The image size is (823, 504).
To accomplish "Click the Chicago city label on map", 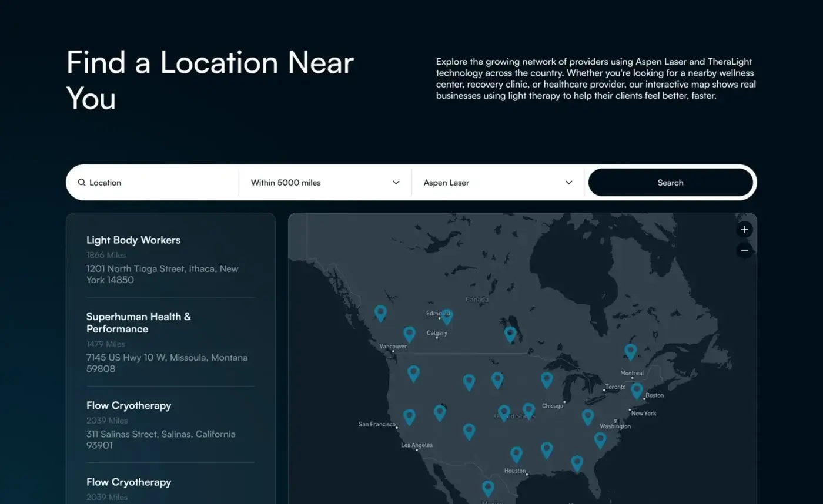I will (x=552, y=406).
